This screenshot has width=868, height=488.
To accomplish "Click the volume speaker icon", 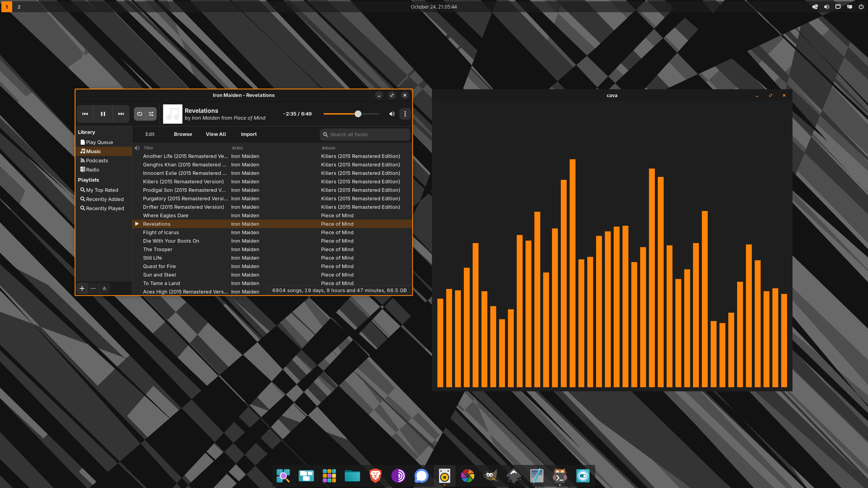I will (392, 114).
